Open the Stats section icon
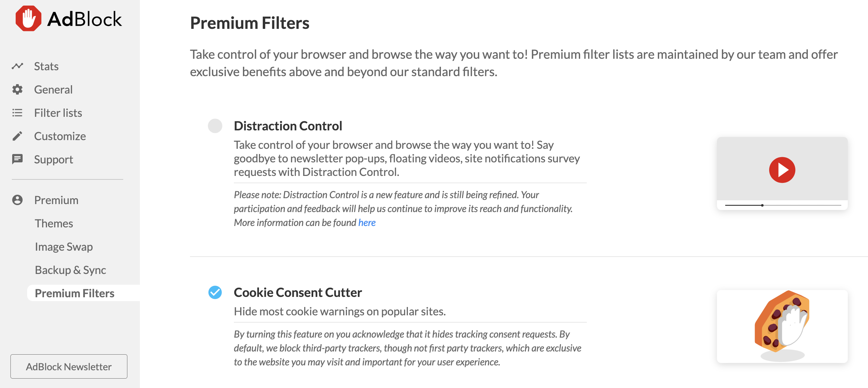Screen dimensions: 868x388 [x=17, y=66]
